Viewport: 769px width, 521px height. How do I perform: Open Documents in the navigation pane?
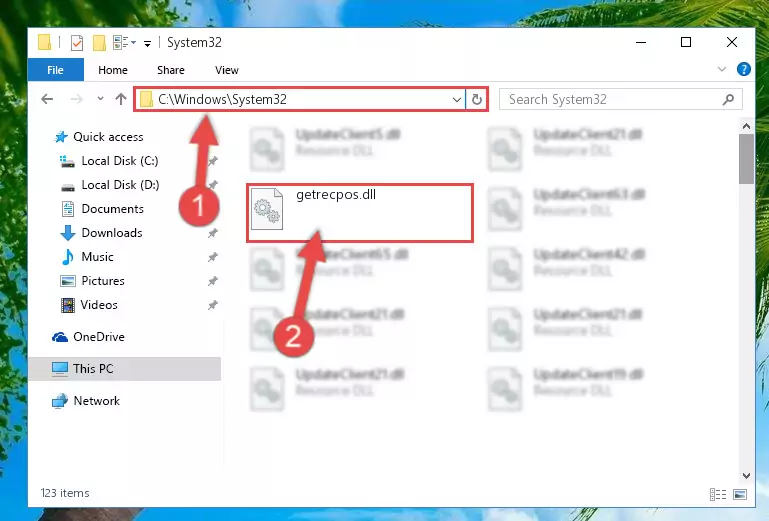[x=112, y=209]
